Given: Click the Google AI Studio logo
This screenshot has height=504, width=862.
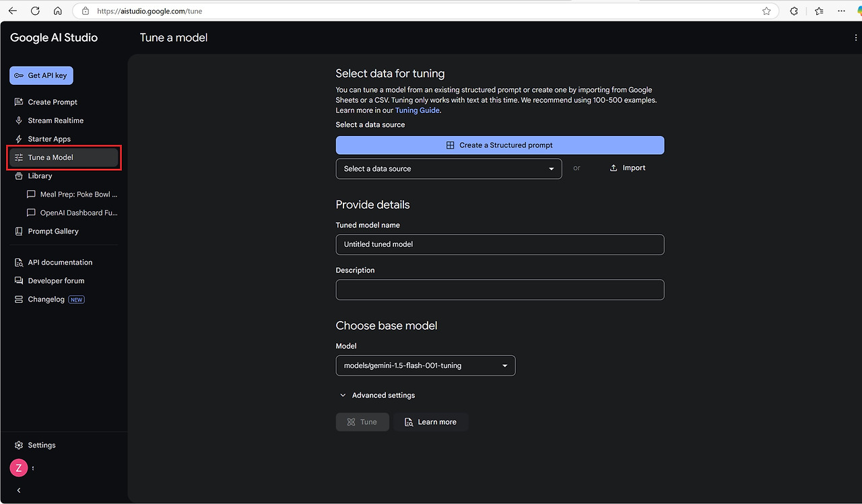Looking at the screenshot, I should 54,38.
